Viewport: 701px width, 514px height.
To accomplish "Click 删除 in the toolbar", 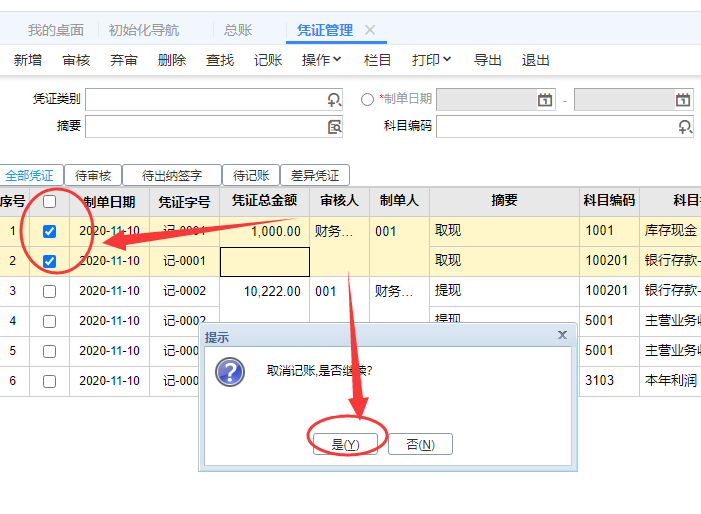I will [172, 60].
